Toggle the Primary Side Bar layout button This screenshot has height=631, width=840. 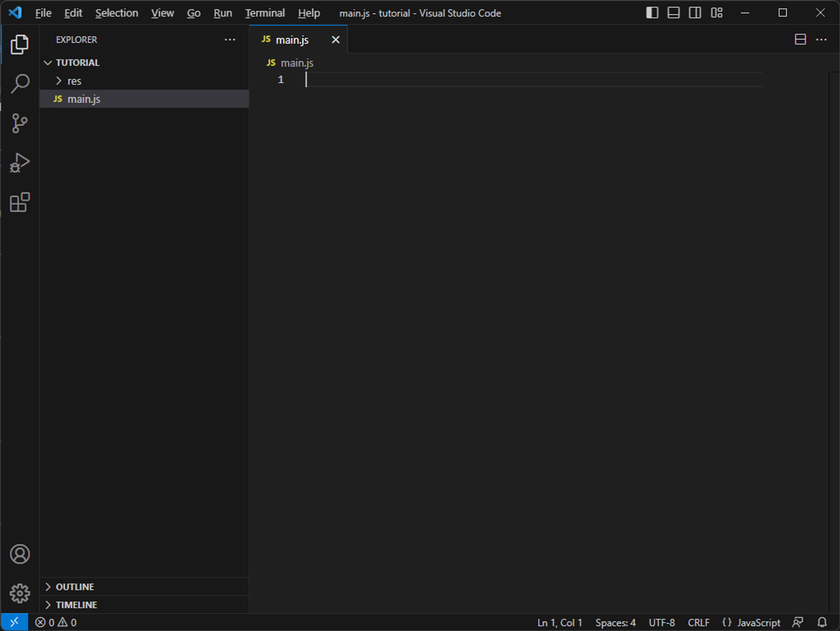click(652, 13)
